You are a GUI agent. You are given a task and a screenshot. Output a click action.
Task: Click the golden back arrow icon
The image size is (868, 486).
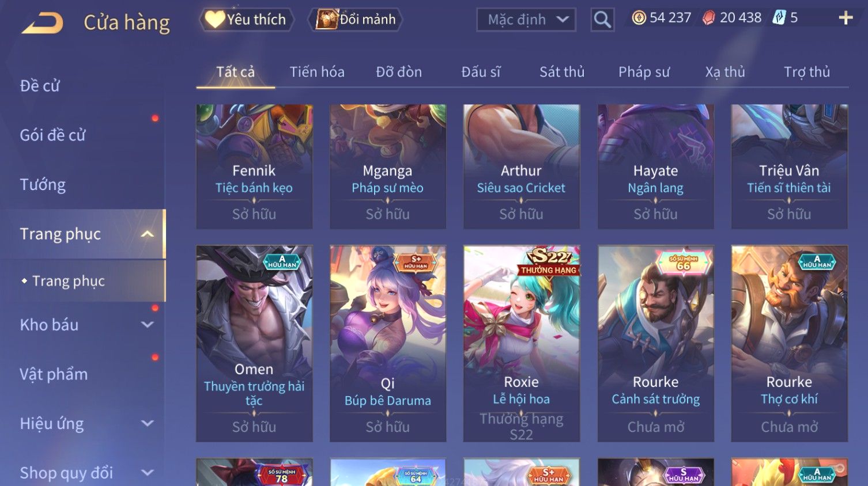coord(43,23)
